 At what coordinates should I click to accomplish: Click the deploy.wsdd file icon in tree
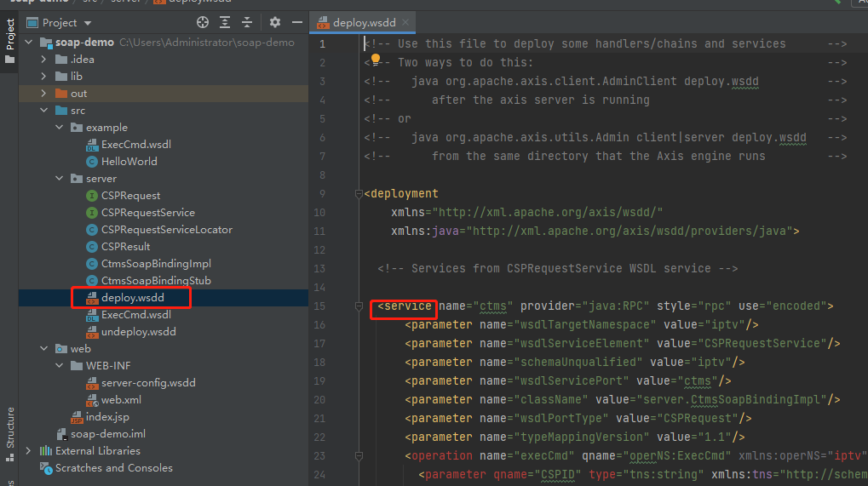(x=92, y=297)
